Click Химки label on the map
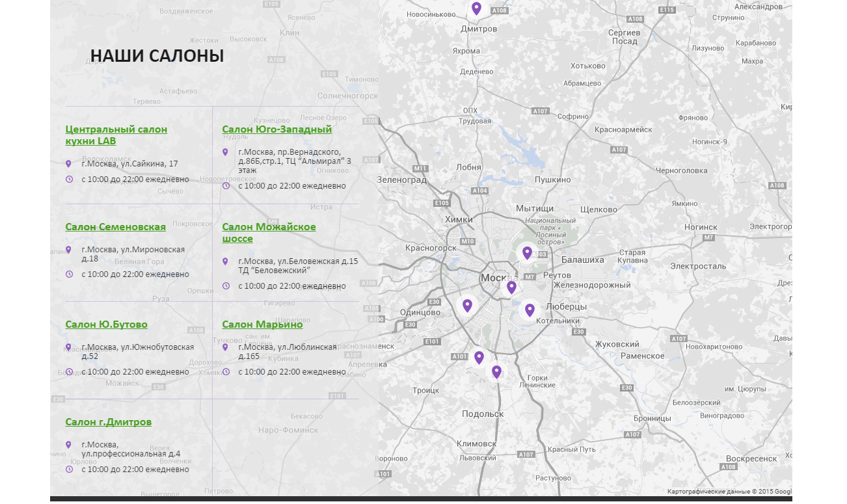 tap(459, 219)
